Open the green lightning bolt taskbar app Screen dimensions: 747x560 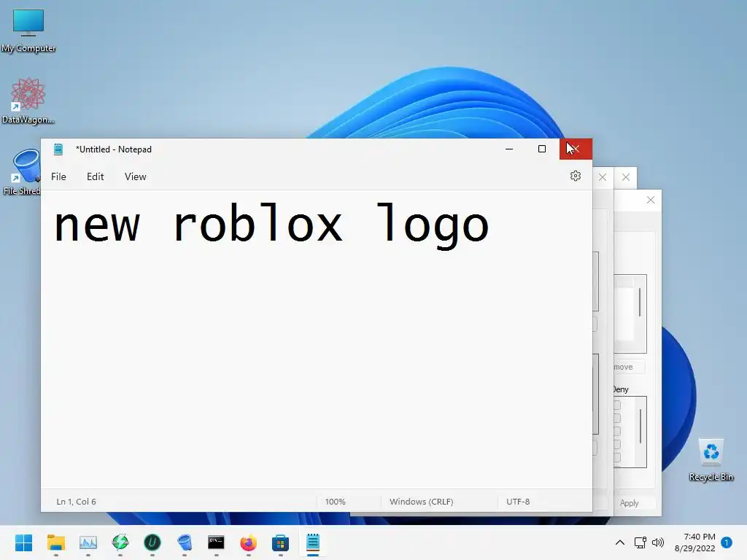pyautogui.click(x=120, y=542)
